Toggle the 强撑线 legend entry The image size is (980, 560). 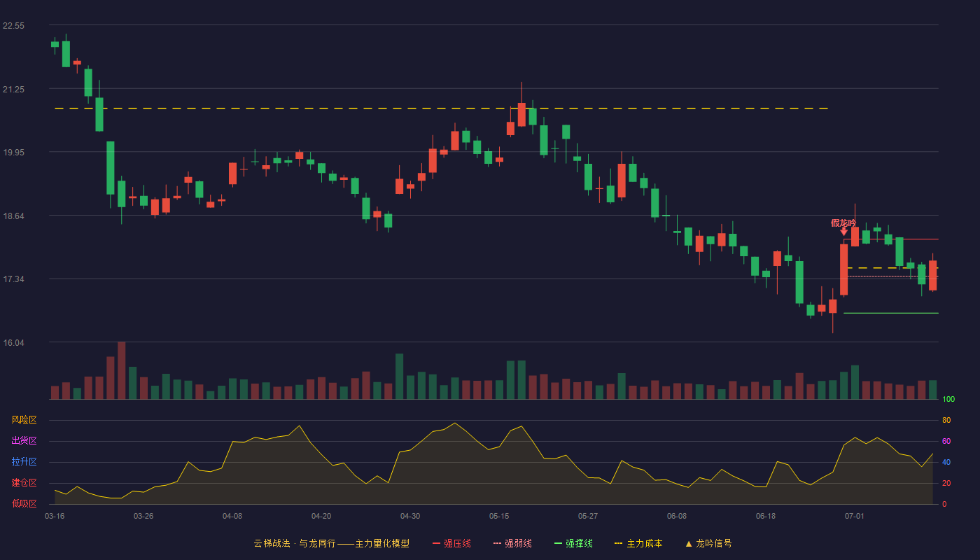click(x=573, y=543)
